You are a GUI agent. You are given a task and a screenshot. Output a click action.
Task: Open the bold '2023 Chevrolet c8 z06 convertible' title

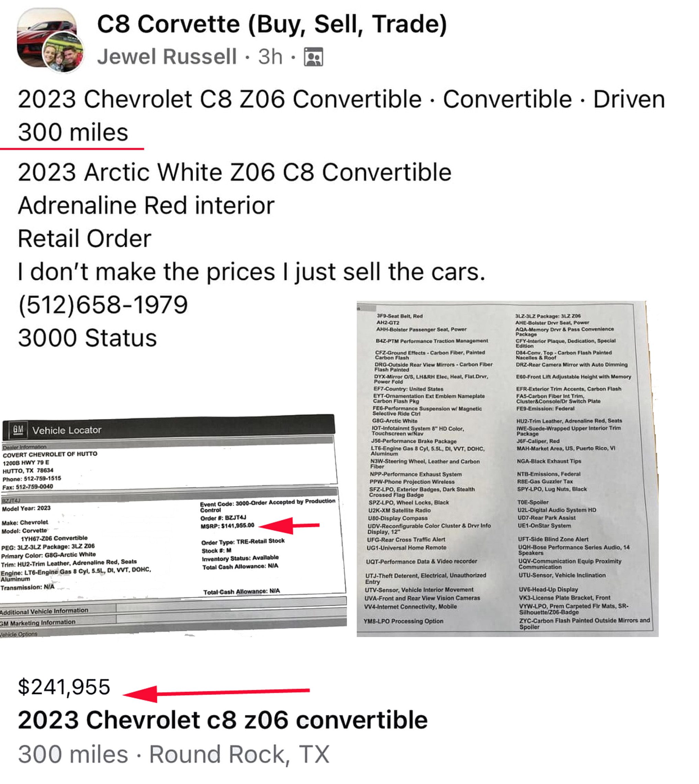222,720
